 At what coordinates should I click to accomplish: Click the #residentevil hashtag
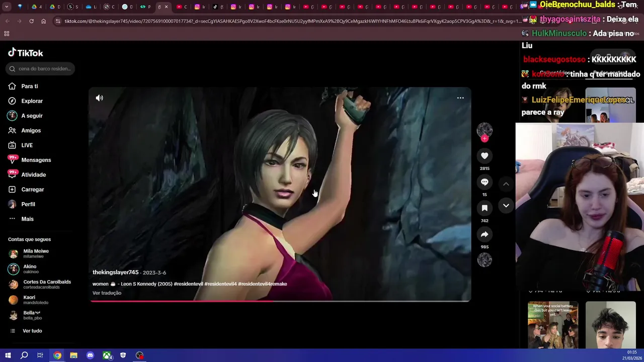pyautogui.click(x=188, y=284)
